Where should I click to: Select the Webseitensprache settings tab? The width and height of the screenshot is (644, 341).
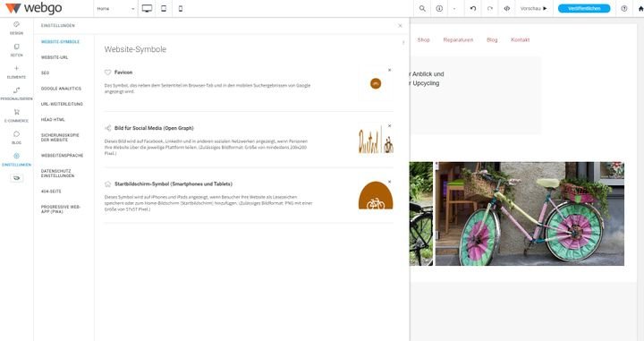point(62,156)
